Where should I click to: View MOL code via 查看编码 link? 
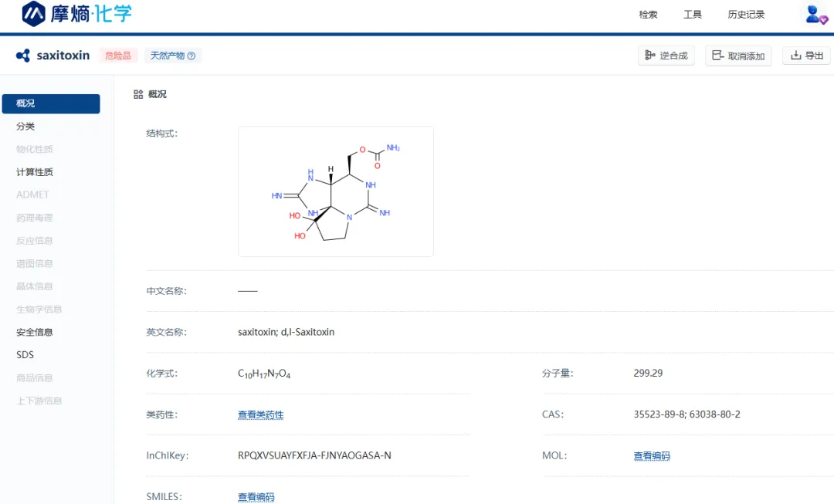point(652,456)
